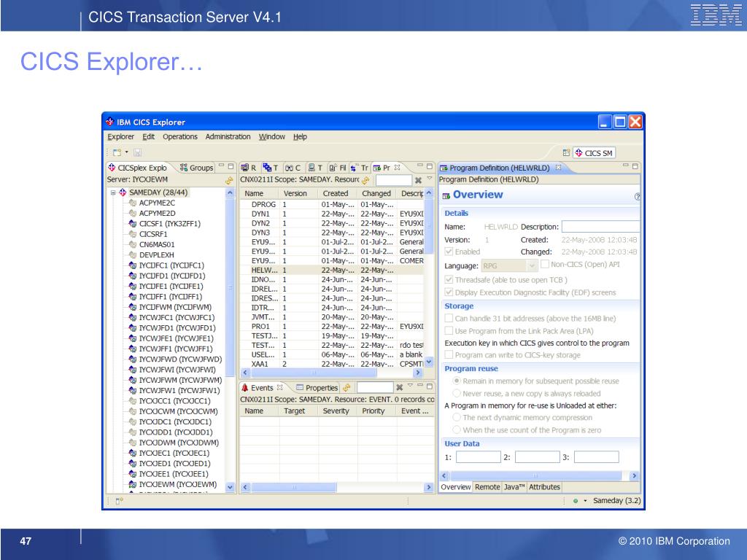
Task: Minimize the CICSplex Explorer view panel
Action: click(x=221, y=166)
